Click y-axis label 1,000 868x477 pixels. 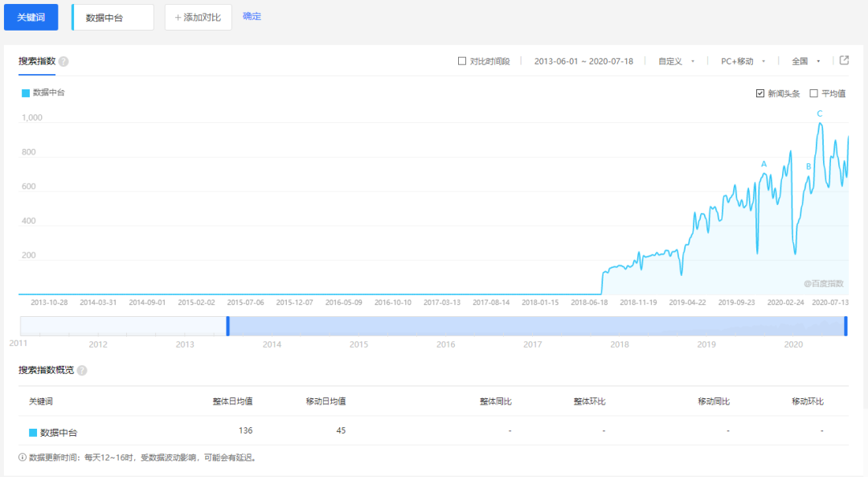point(31,117)
